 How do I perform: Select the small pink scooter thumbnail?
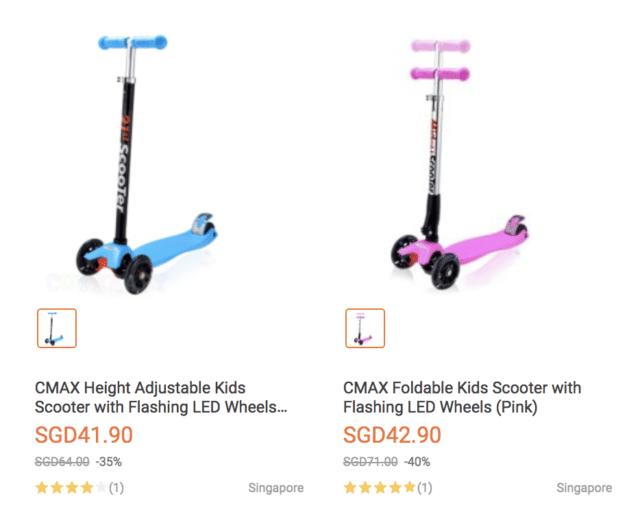[x=365, y=328]
